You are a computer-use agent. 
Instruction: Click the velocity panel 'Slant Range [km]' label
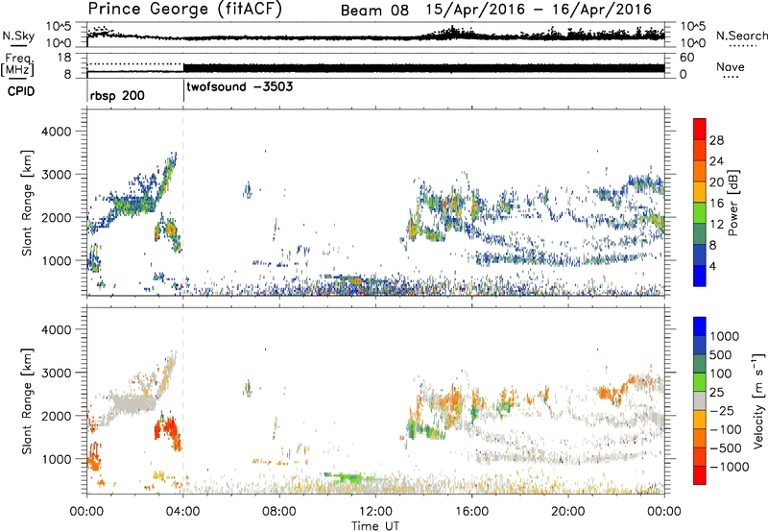point(27,401)
